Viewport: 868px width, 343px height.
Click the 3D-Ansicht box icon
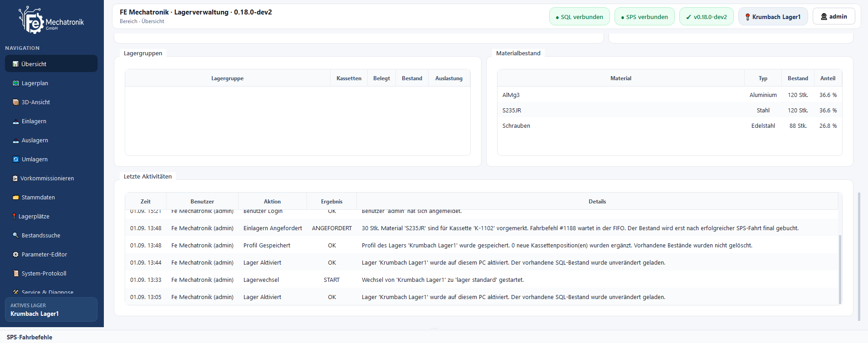pos(16,102)
